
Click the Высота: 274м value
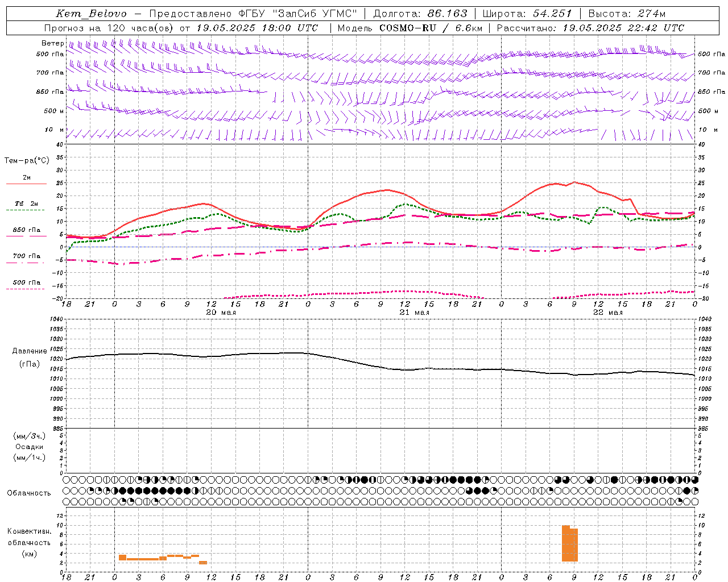point(627,14)
